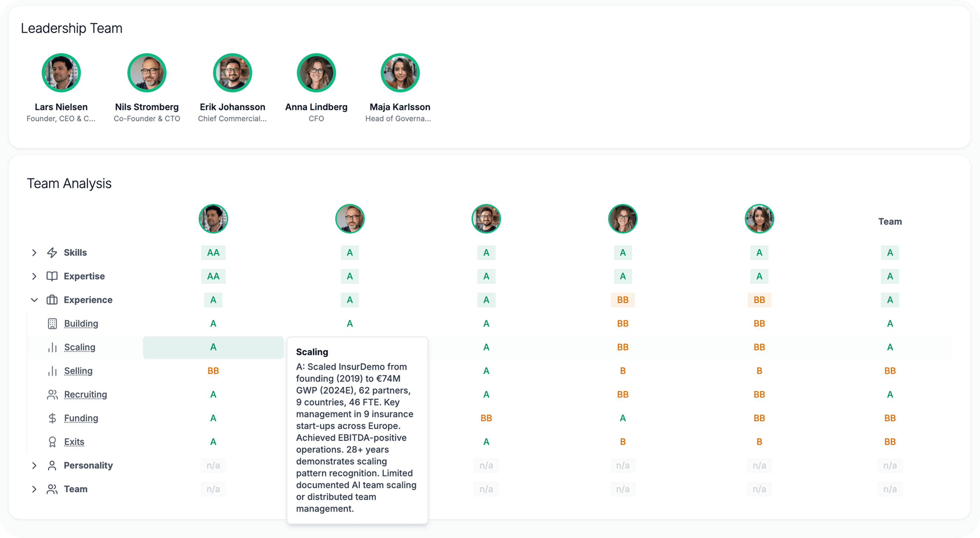Click the Building row grid icon
The width and height of the screenshot is (980, 538).
pyautogui.click(x=52, y=324)
